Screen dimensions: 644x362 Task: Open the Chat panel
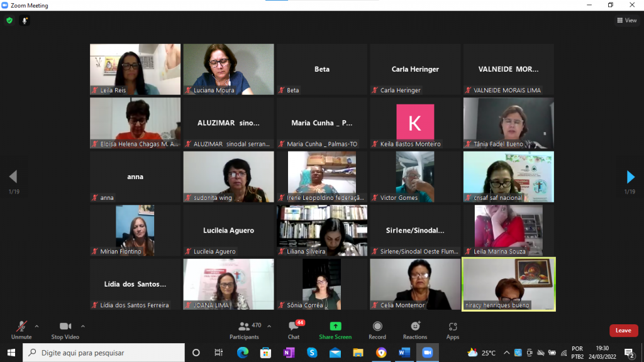click(x=294, y=330)
